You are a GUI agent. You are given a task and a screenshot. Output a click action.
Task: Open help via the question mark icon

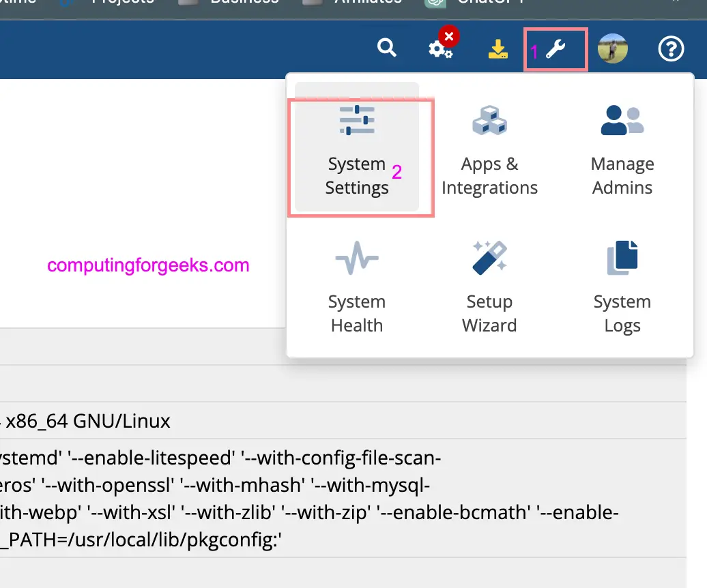coord(670,48)
